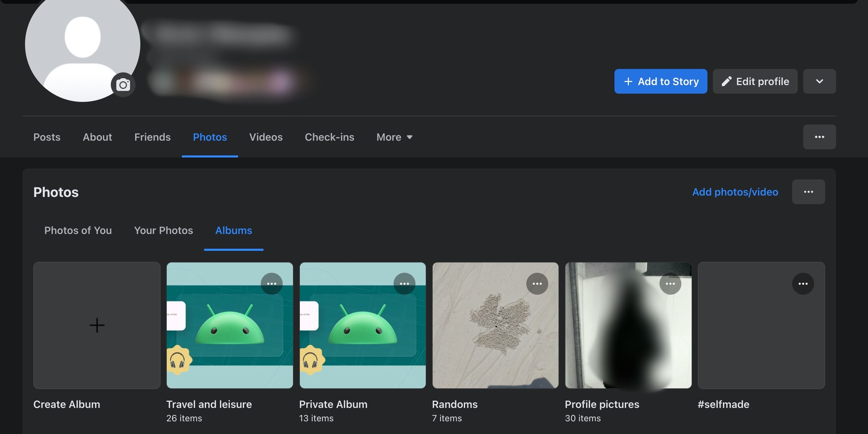Switch to Your Photos tab
Image resolution: width=868 pixels, height=434 pixels.
tap(163, 231)
